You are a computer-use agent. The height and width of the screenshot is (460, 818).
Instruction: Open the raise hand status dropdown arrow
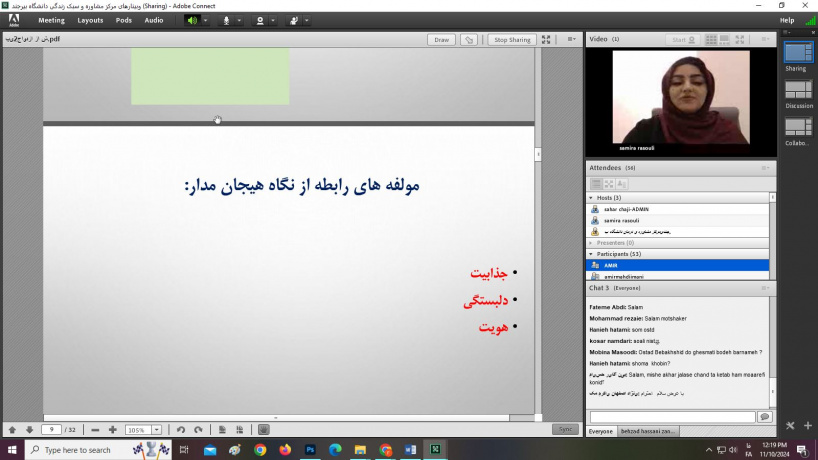[x=307, y=20]
